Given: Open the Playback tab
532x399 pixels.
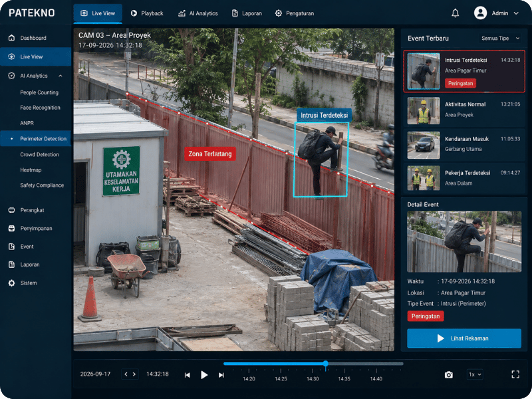Looking at the screenshot, I should coord(147,13).
